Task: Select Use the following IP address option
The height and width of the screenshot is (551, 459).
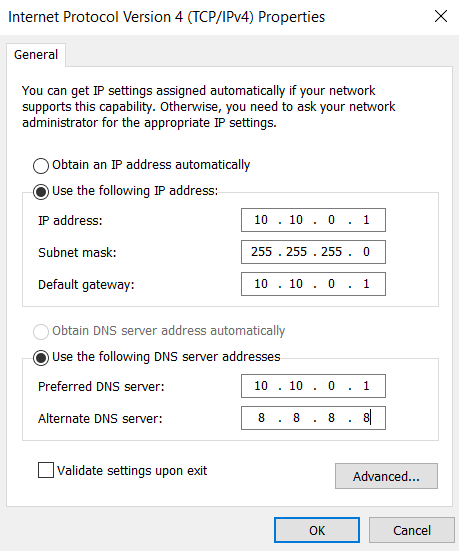Action: (41, 192)
